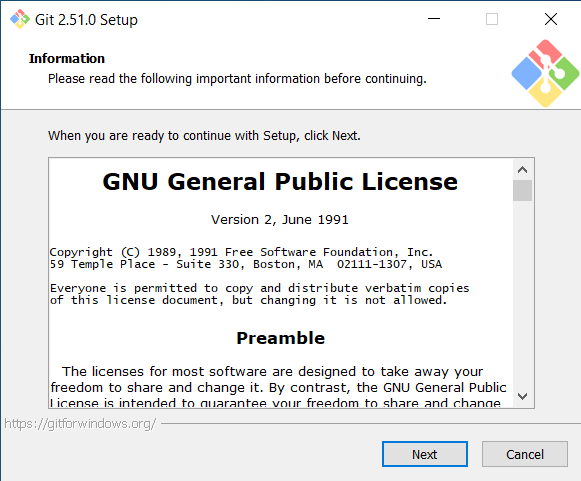Screen dimensions: 581x481
Task: Click 'freedom to share and change it' line
Action: (278, 388)
